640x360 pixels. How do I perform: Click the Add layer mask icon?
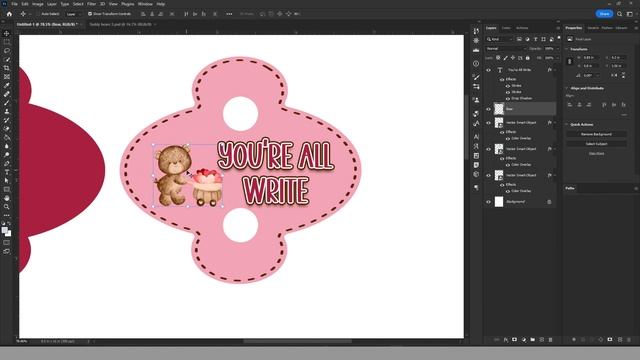[x=515, y=340]
